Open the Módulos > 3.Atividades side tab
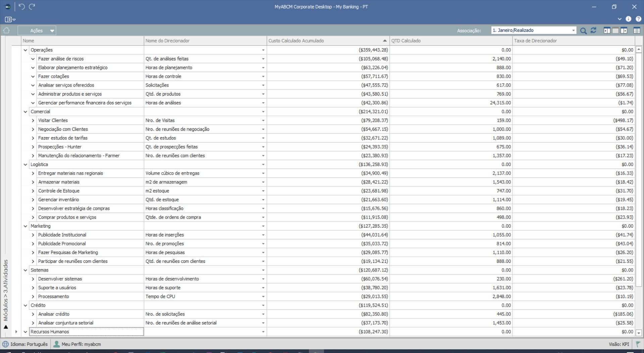Viewport: 644px width, 353px height. (x=6, y=290)
